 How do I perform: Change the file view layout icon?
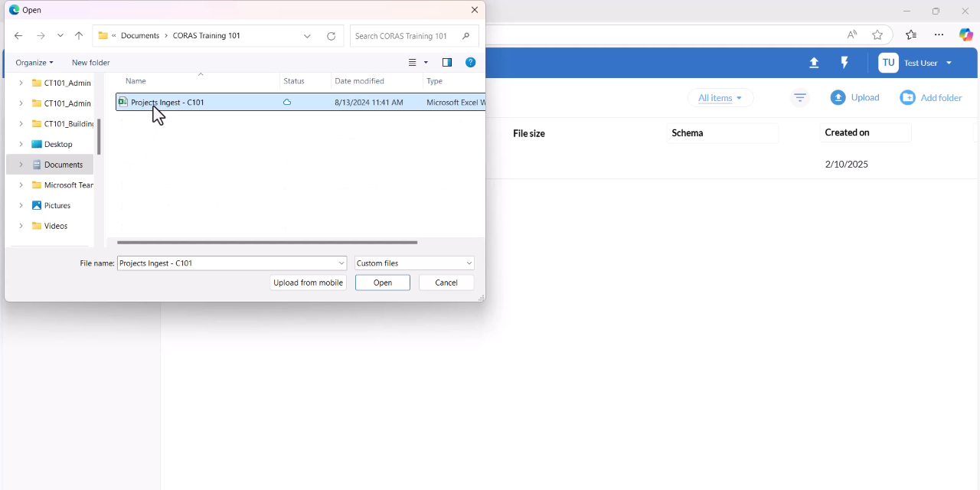tap(413, 63)
